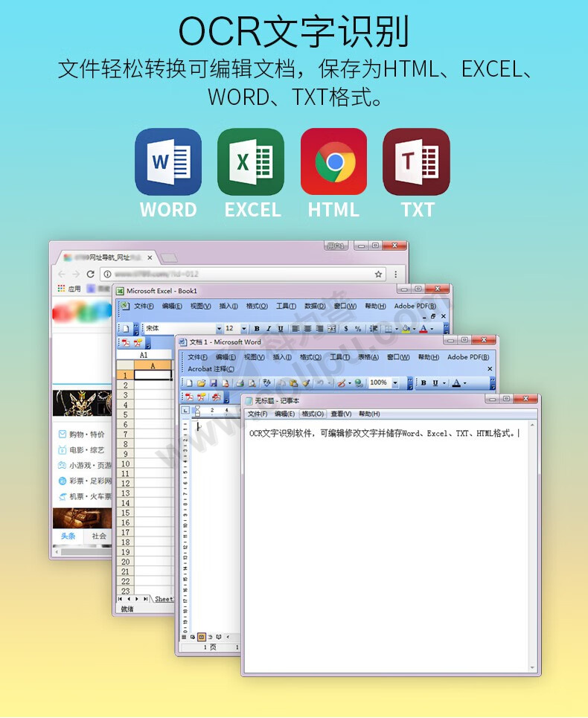Open the 格式(O) menu in Notepad

point(313,414)
